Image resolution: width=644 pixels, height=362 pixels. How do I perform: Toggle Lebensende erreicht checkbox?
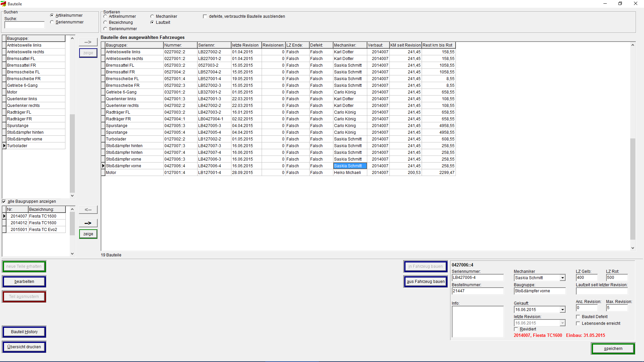click(578, 323)
